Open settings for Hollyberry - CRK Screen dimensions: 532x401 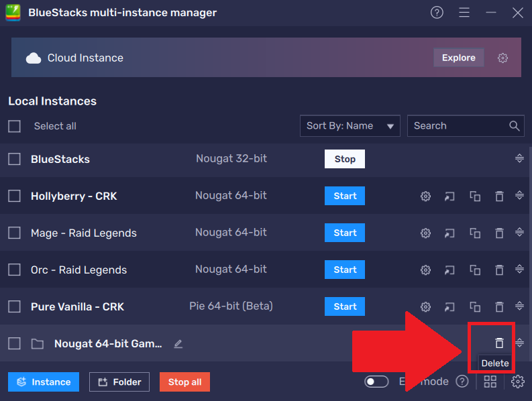click(x=425, y=196)
